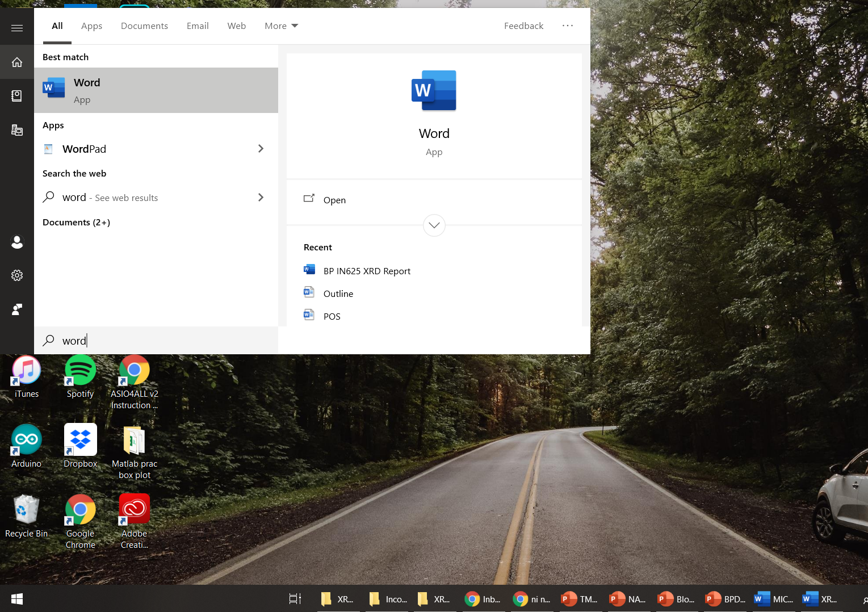Open the iTunes desktop shortcut
This screenshot has width=868, height=612.
click(x=27, y=377)
